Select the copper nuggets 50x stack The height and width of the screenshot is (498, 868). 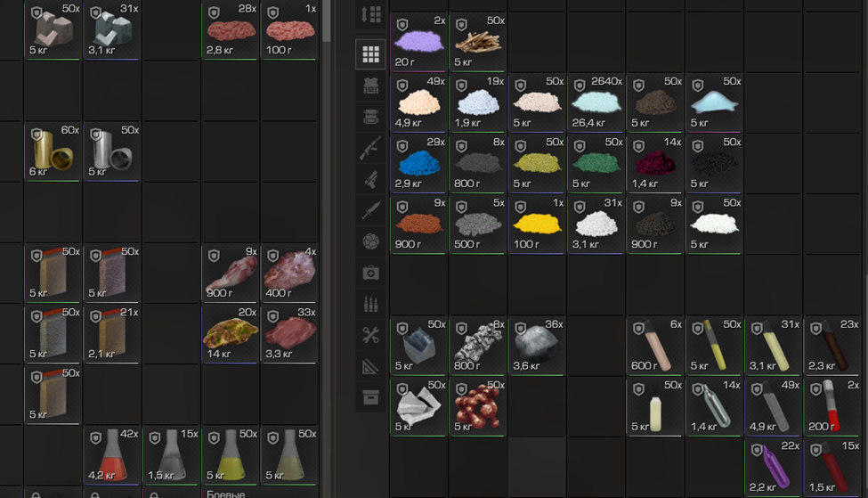478,406
